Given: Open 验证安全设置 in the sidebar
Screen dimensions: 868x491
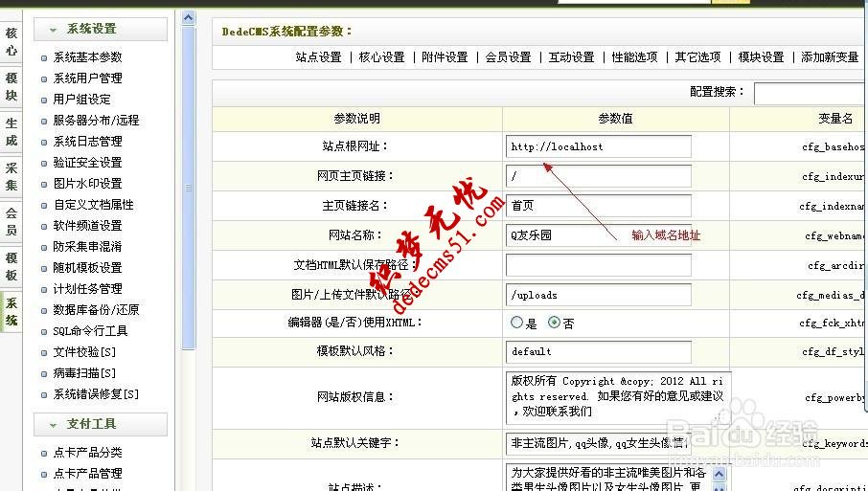Looking at the screenshot, I should point(87,163).
